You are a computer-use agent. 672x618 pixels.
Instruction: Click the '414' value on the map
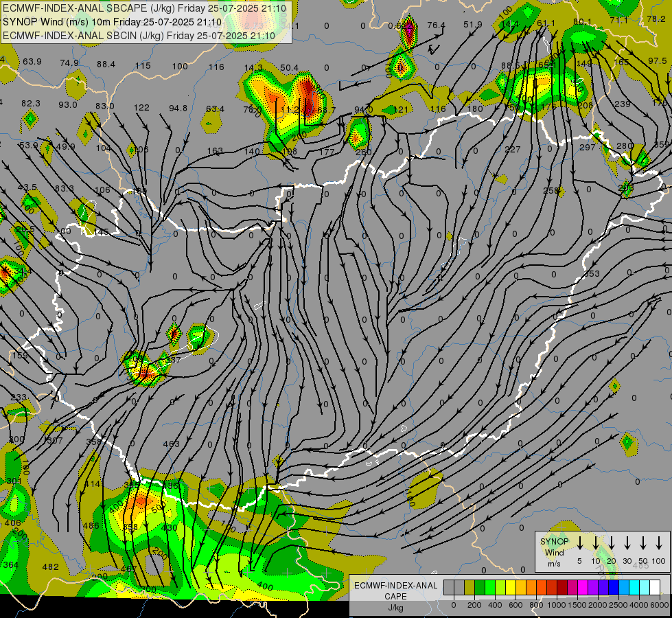tap(93, 484)
